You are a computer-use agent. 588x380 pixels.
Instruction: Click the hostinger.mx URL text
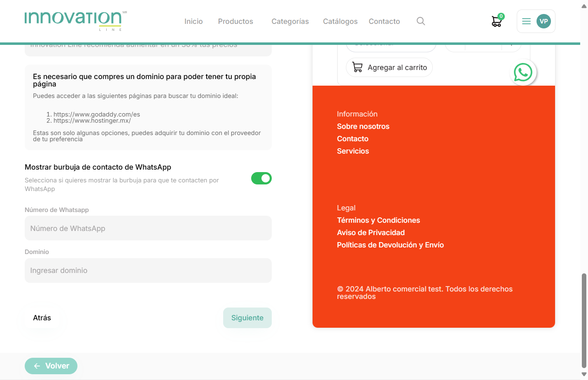(92, 121)
